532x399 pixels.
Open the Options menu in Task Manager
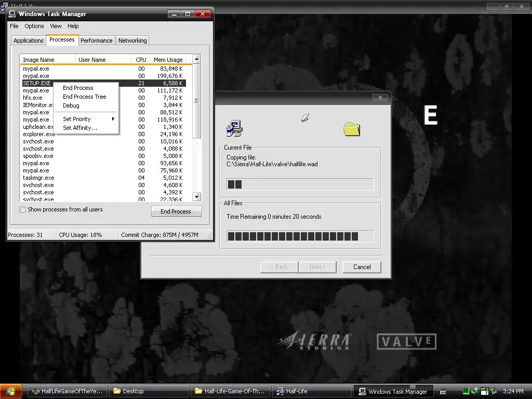point(34,26)
